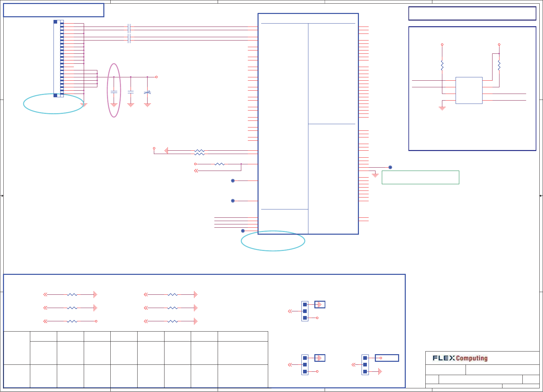Select the polarized capacitor with plus sign
Image resolution: width=543 pixels, height=392 pixels.
(x=148, y=93)
